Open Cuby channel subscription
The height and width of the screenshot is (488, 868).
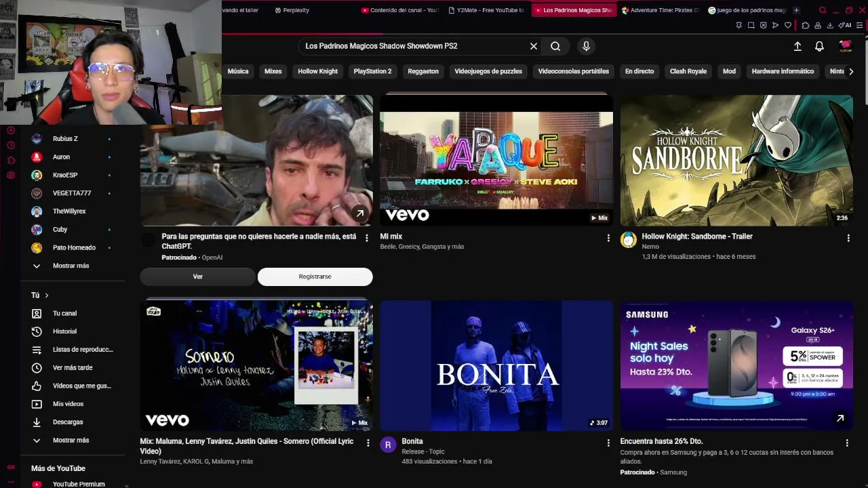point(72,230)
